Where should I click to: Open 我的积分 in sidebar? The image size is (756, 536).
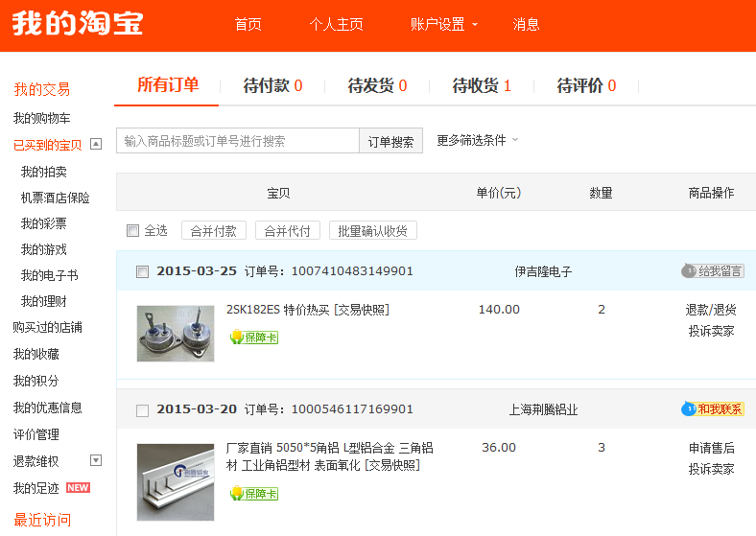coord(36,381)
